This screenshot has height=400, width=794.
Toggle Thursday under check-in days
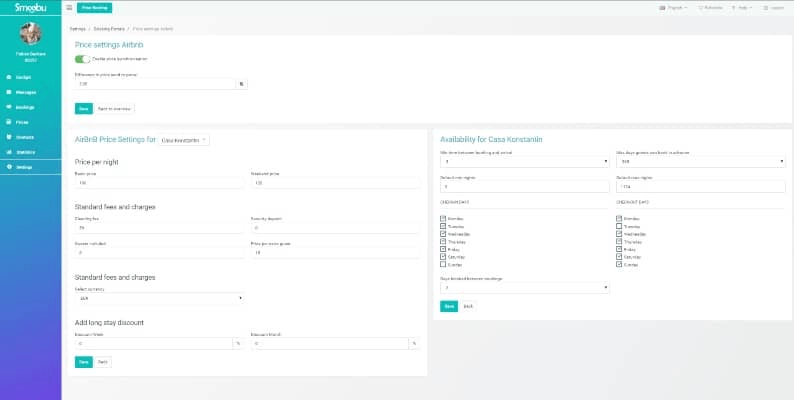click(443, 242)
